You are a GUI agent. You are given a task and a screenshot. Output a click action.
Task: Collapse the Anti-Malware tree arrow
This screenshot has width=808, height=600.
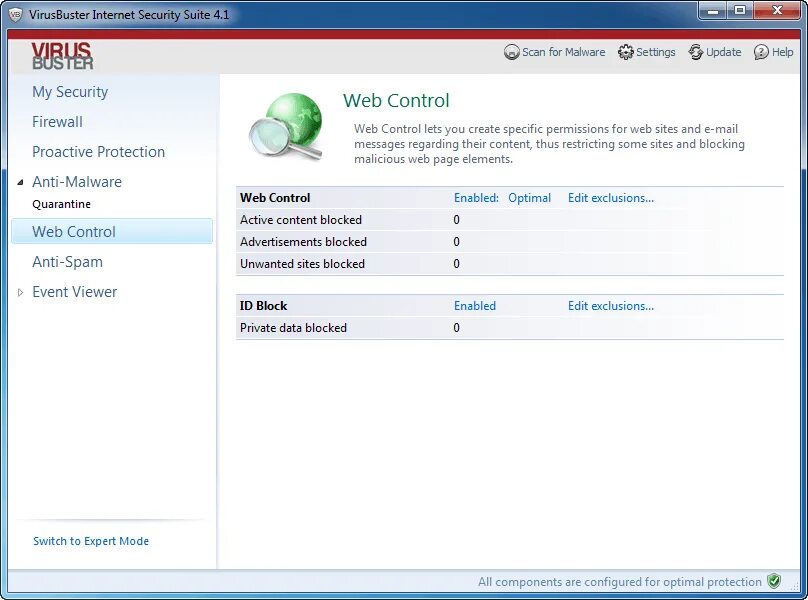click(21, 182)
